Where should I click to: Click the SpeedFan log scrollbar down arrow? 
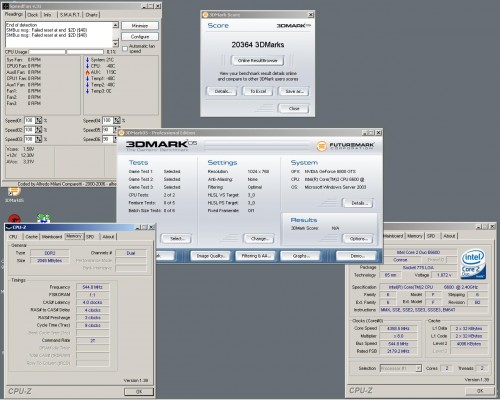click(x=115, y=44)
